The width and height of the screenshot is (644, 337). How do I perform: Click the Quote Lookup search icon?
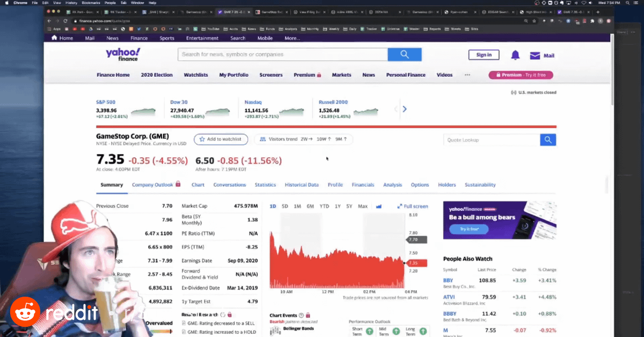[547, 140]
